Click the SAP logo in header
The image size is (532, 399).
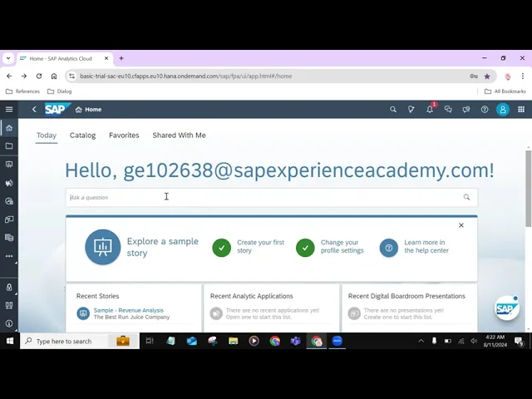tap(57, 109)
